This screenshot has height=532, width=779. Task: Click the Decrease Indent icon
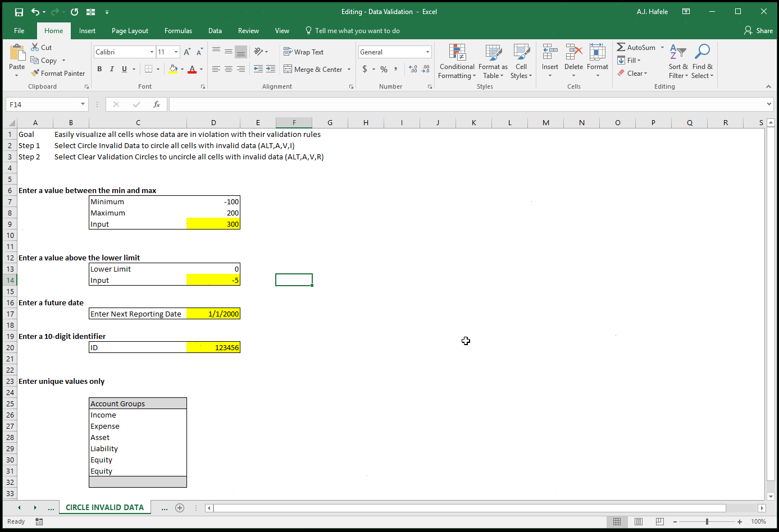pyautogui.click(x=258, y=69)
